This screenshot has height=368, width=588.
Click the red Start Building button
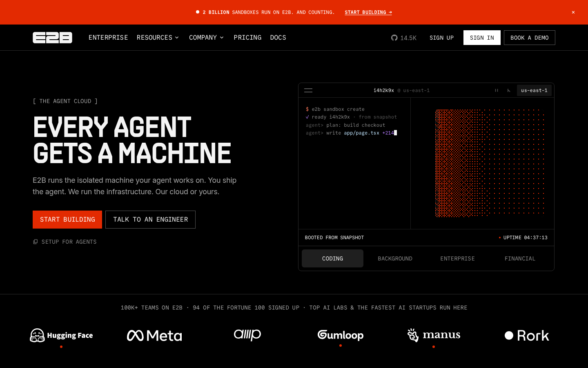coord(67,220)
